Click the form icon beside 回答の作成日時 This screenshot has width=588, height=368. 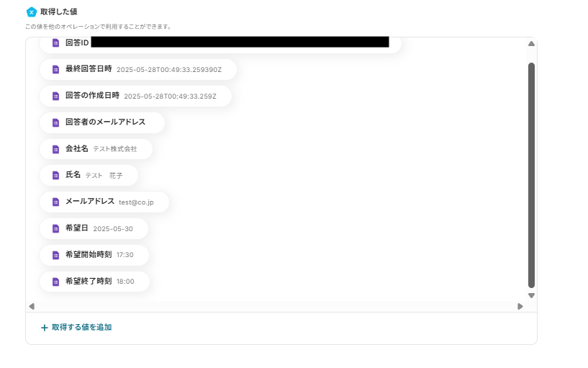tap(55, 96)
